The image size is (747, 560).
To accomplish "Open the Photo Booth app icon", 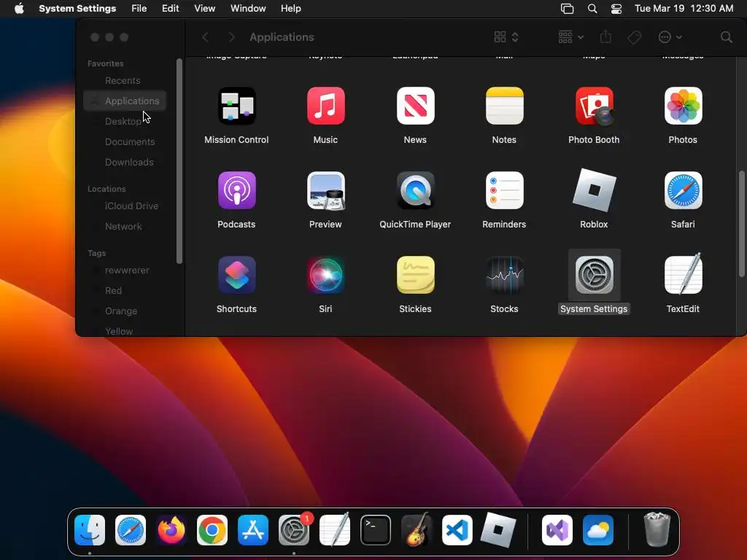I will pos(594,106).
